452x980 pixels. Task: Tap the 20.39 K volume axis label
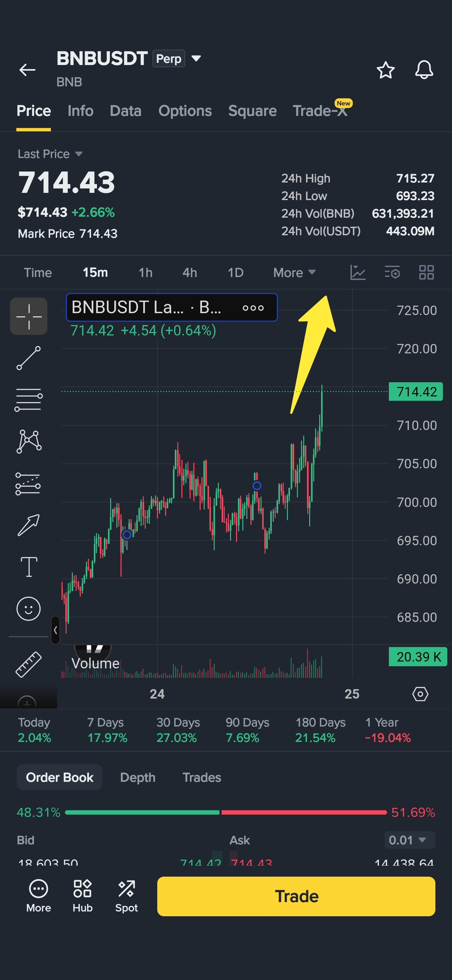[418, 656]
